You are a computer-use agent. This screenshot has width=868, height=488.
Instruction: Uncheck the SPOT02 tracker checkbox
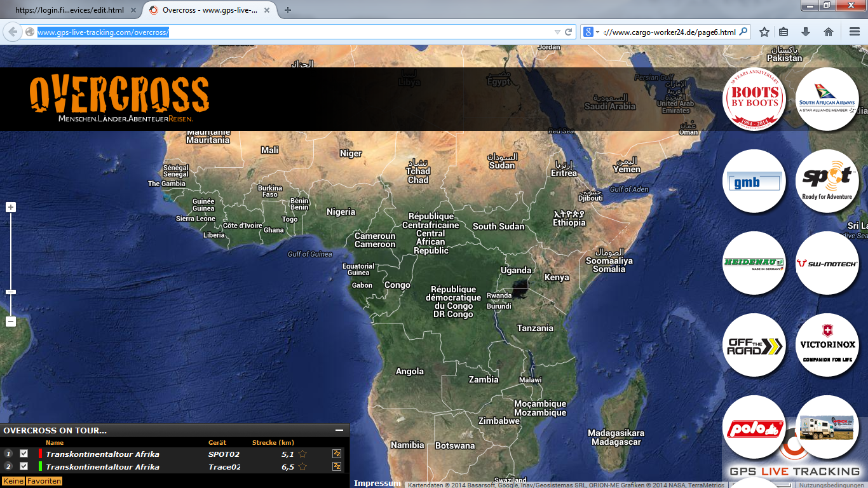[24, 454]
